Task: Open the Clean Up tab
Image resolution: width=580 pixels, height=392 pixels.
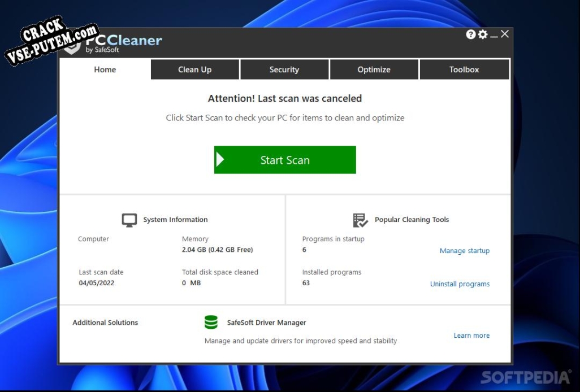Action: coord(195,69)
